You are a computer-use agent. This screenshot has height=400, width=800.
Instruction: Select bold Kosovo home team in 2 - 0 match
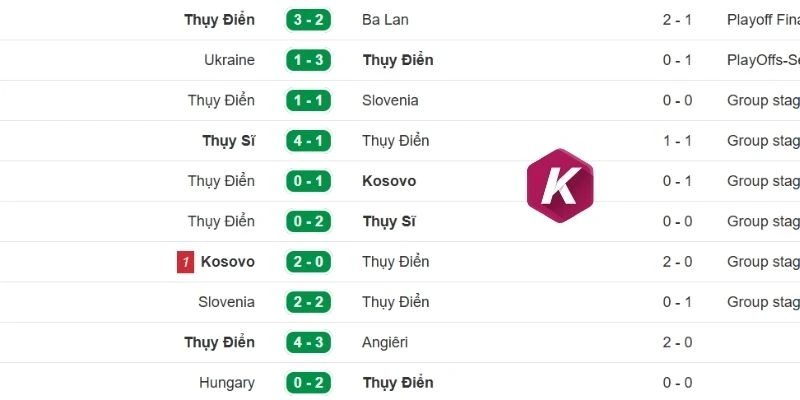228,262
